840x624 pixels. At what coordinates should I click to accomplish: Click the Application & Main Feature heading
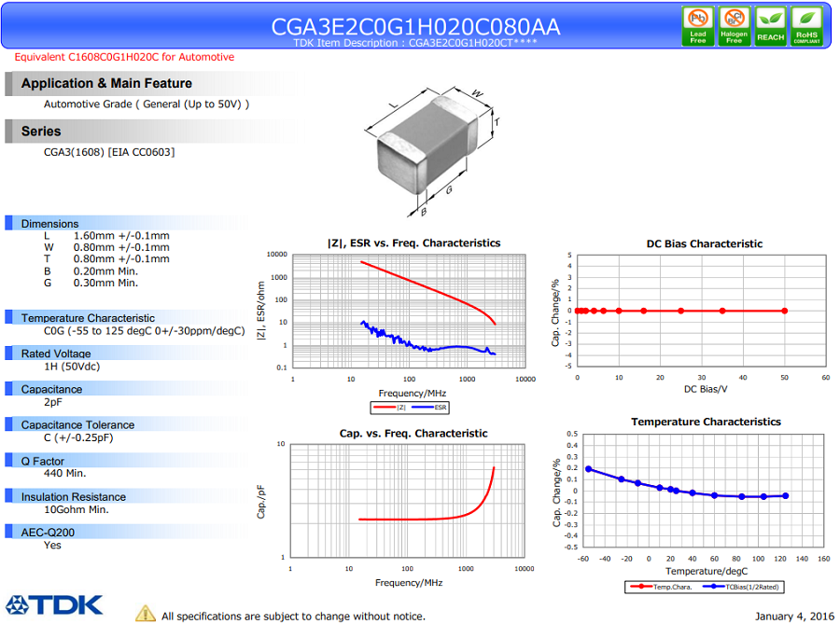tap(106, 84)
